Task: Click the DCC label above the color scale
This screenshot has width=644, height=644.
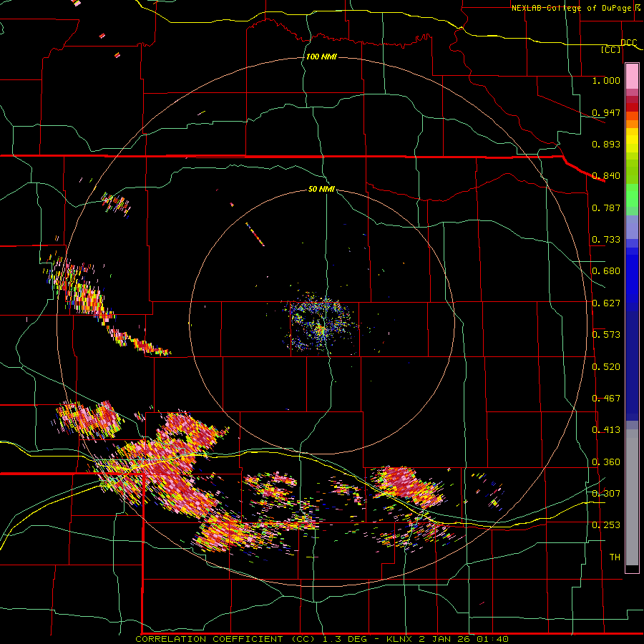Action: [x=628, y=43]
